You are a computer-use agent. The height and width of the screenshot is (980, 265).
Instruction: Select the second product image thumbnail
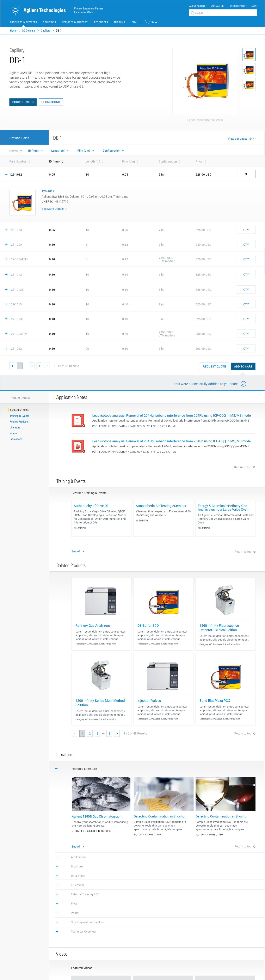point(249,70)
